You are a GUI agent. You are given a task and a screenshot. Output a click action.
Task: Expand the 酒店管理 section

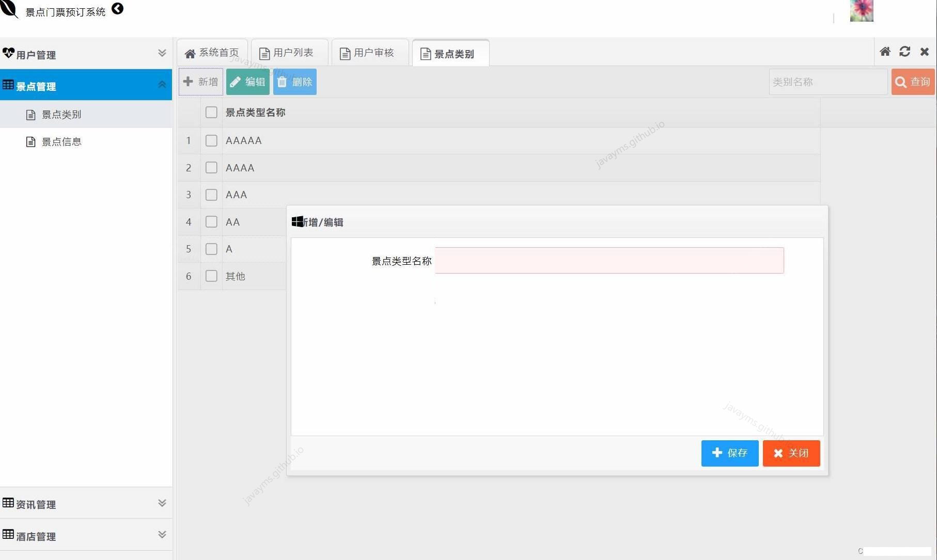[x=162, y=534]
